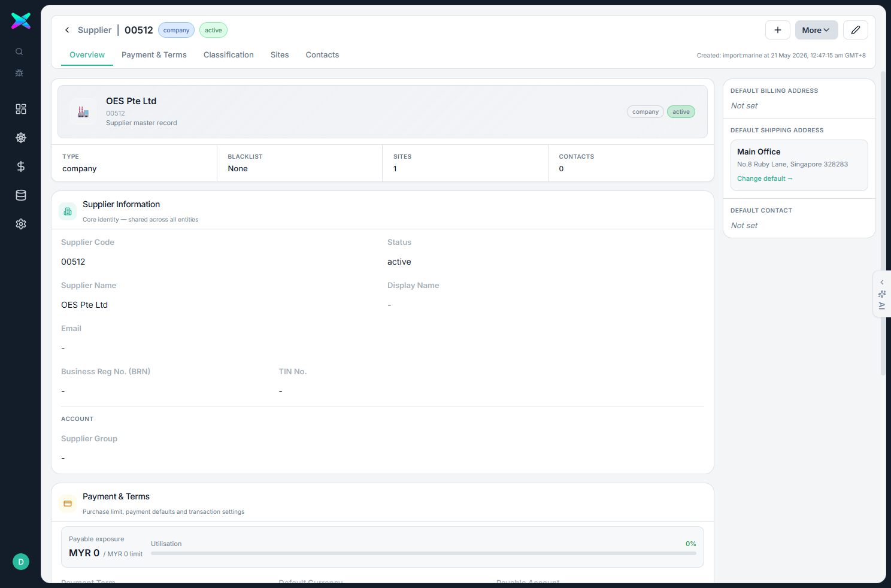The height and width of the screenshot is (588, 891).
Task: Click the bug icon in the sidebar
Action: tap(19, 72)
